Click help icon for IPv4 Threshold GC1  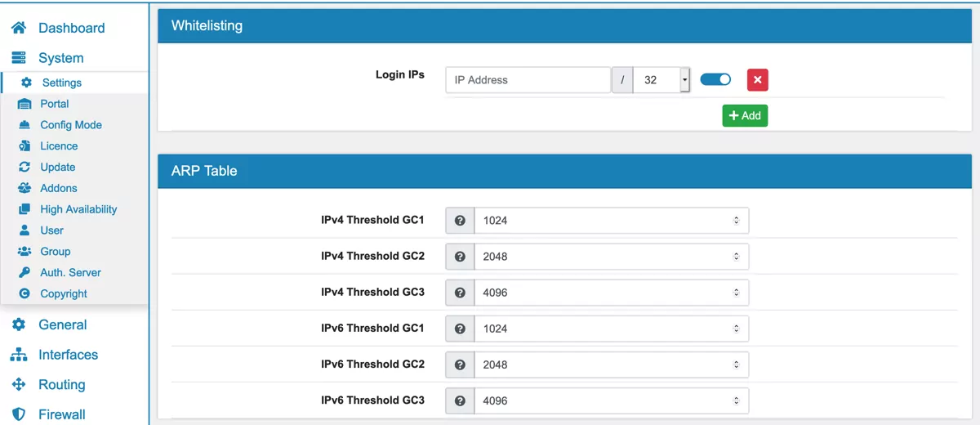460,221
